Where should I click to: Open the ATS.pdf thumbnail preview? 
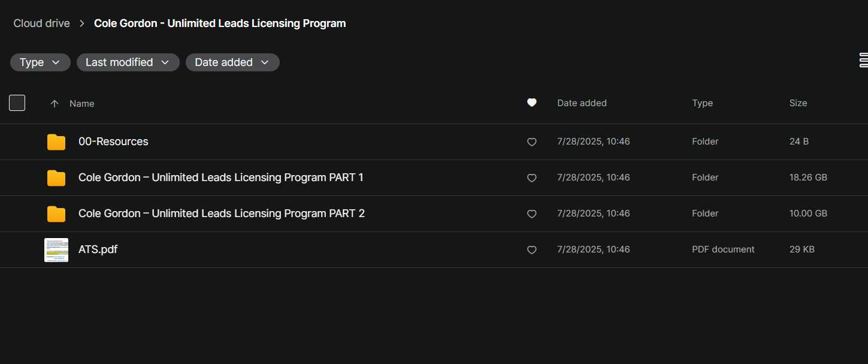pos(56,250)
